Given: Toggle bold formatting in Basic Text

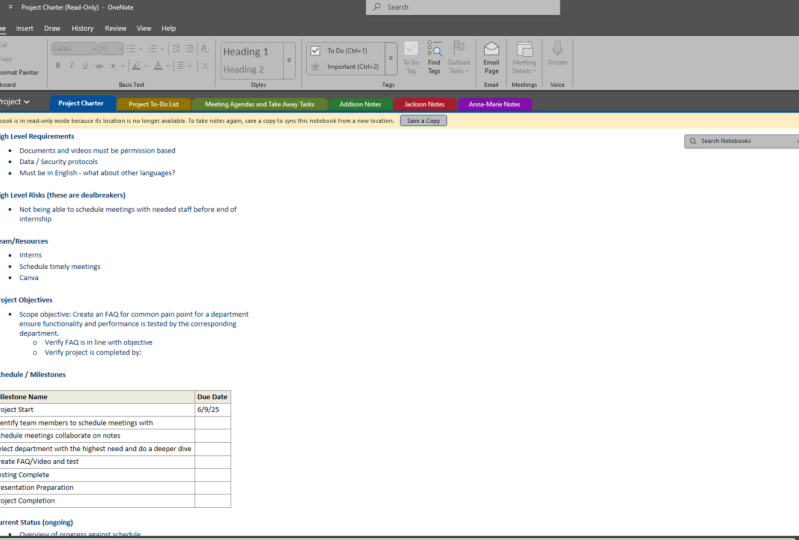Looking at the screenshot, I should 58,65.
